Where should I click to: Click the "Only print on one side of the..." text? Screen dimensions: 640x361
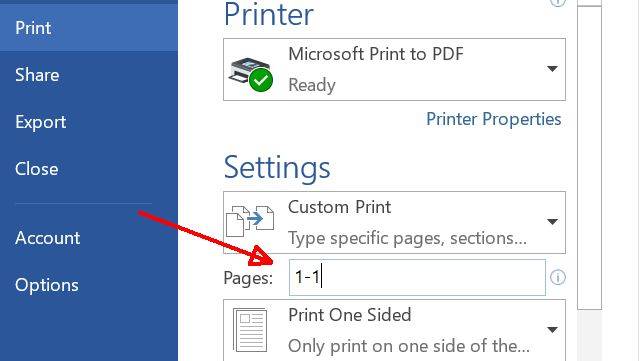coord(409,346)
